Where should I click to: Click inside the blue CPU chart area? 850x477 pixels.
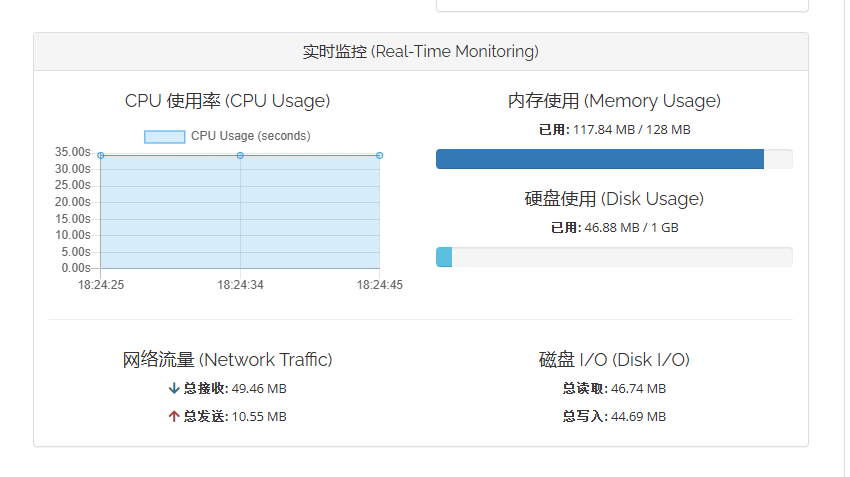pyautogui.click(x=240, y=215)
